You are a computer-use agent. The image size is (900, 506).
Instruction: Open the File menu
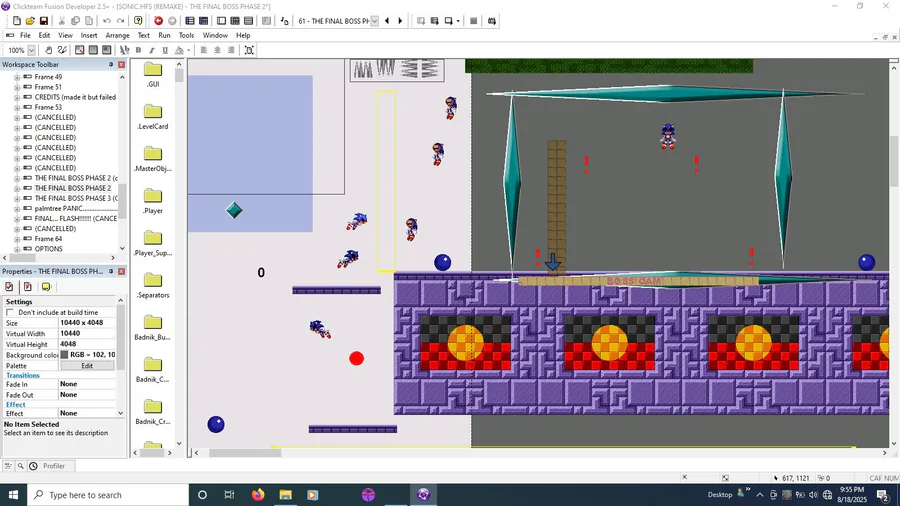25,35
